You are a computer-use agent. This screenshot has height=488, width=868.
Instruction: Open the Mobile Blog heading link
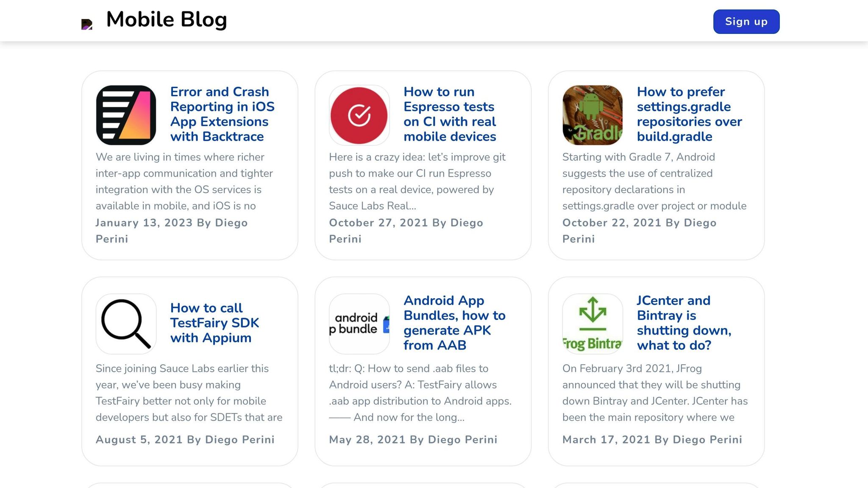pos(166,19)
